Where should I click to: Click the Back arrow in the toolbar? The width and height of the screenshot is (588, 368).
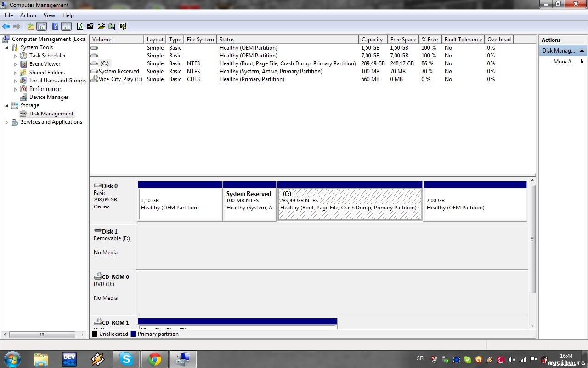click(6, 27)
